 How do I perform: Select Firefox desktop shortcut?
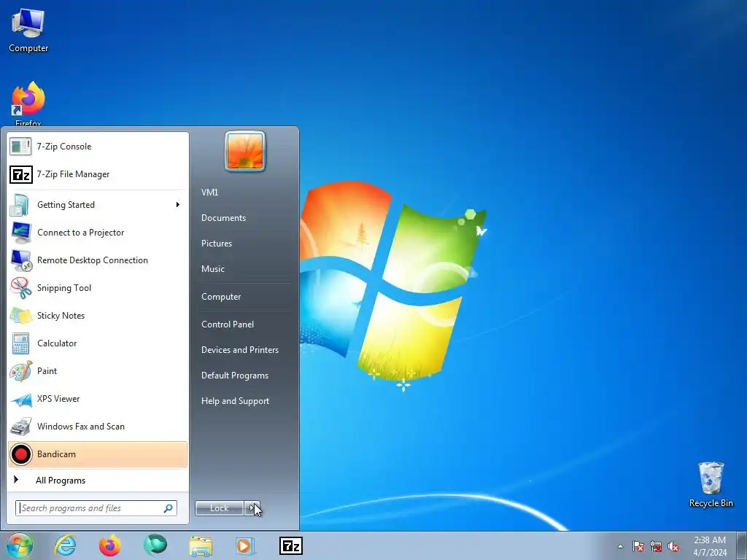point(28,104)
